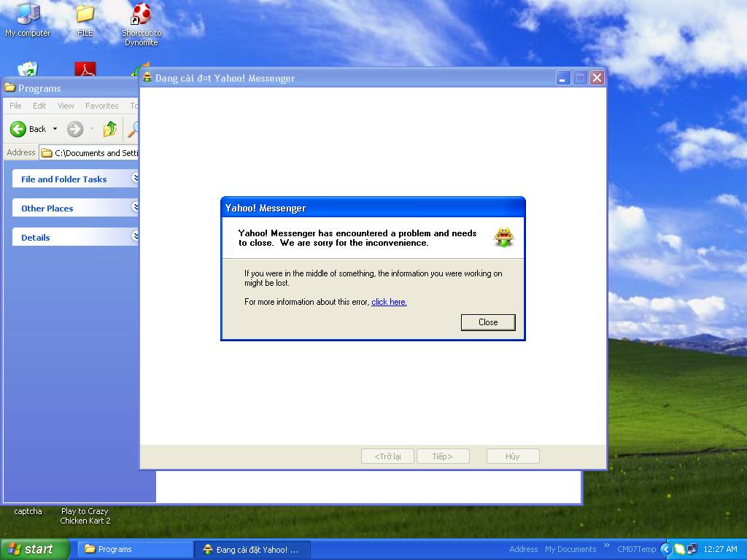Open the Back button history dropdown arrow

[55, 129]
